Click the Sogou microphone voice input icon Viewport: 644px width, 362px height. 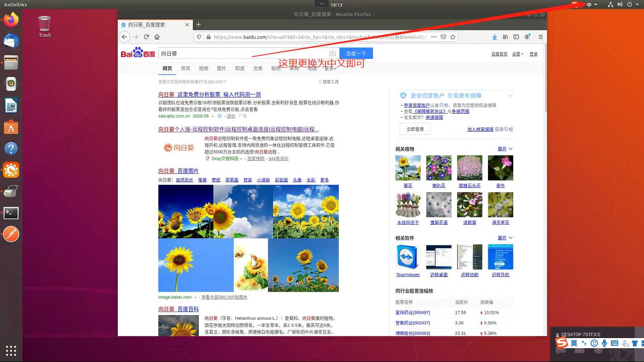click(x=604, y=343)
